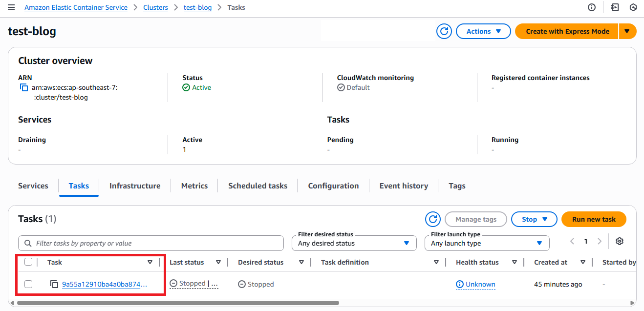Open table preferences gear icon

pyautogui.click(x=620, y=241)
